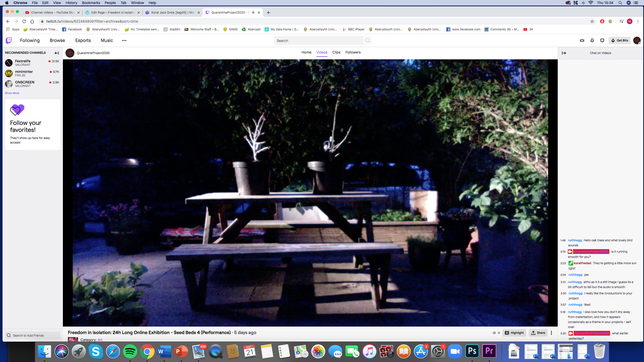Viewport: 644px width, 362px height.
Task: Open the Fextralife channel
Action: [x=32, y=63]
